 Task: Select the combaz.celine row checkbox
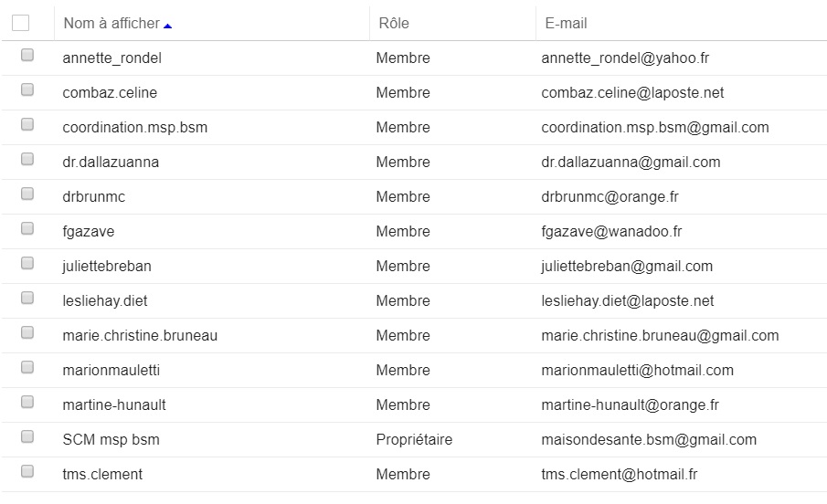point(27,89)
